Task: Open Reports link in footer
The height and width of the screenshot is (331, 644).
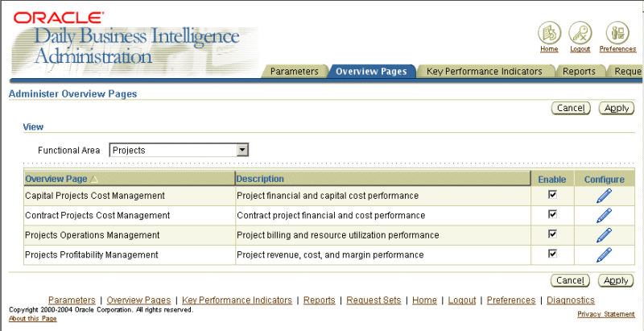Action: 320,300
